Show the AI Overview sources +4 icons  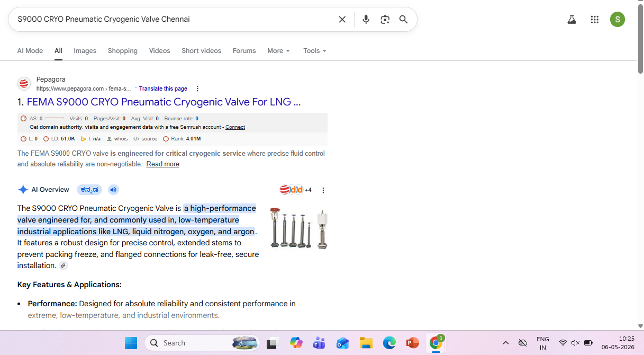point(295,190)
